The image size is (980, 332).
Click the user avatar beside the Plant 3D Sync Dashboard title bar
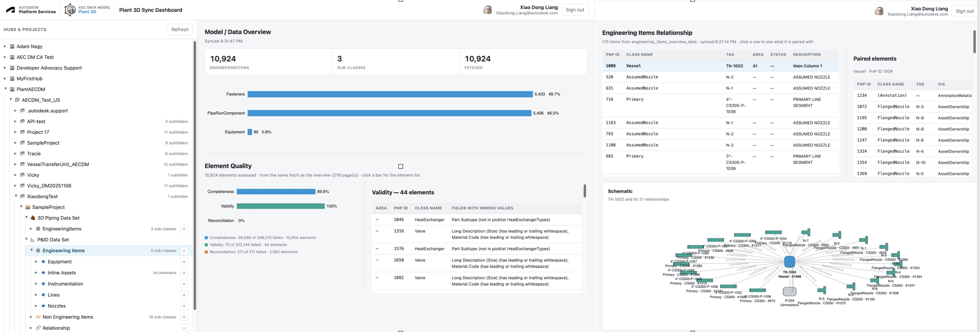[487, 10]
